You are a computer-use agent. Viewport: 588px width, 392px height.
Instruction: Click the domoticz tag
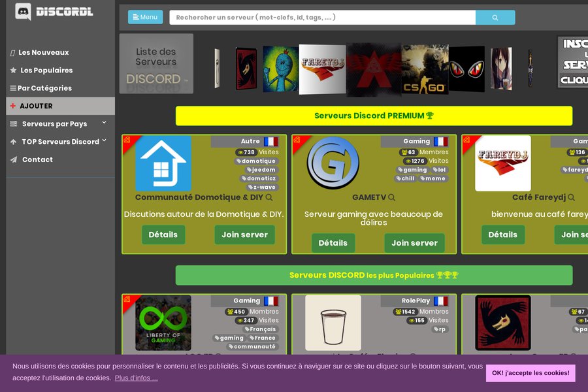[x=259, y=178]
